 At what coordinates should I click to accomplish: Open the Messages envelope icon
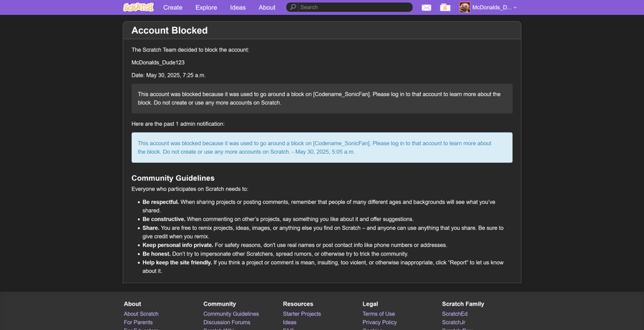coord(426,7)
